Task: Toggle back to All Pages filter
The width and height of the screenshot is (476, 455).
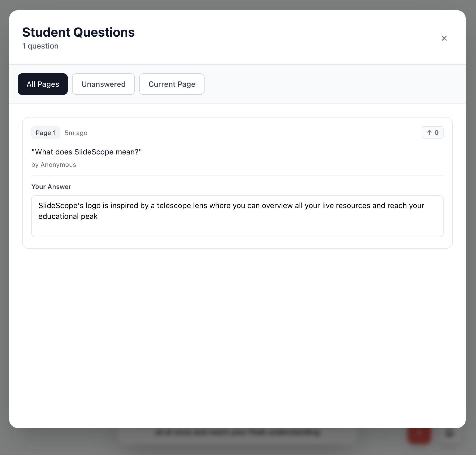Action: (43, 84)
